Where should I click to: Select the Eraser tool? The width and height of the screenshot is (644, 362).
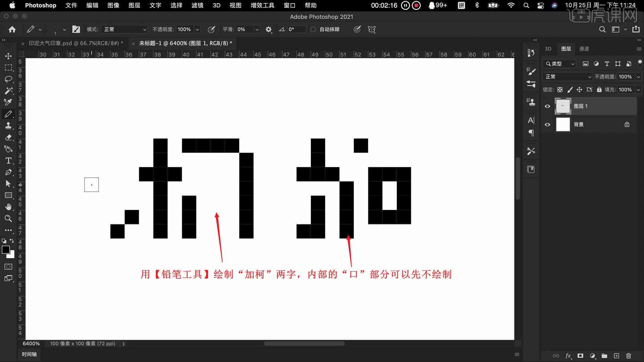[x=8, y=137]
